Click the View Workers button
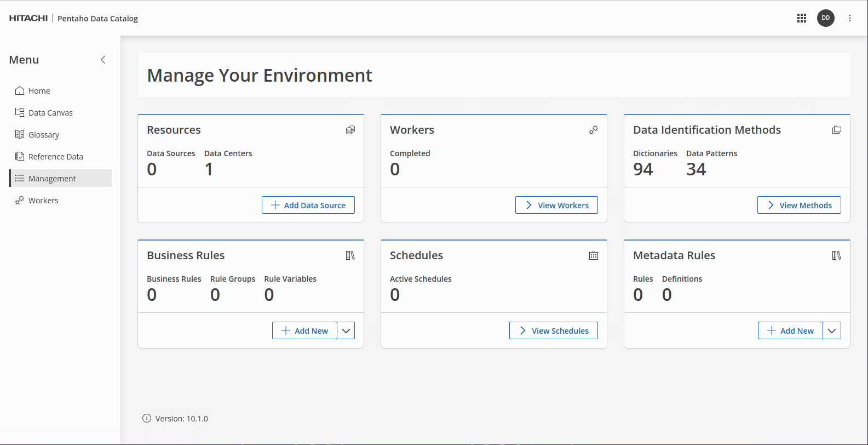The height and width of the screenshot is (445, 868). (x=556, y=205)
